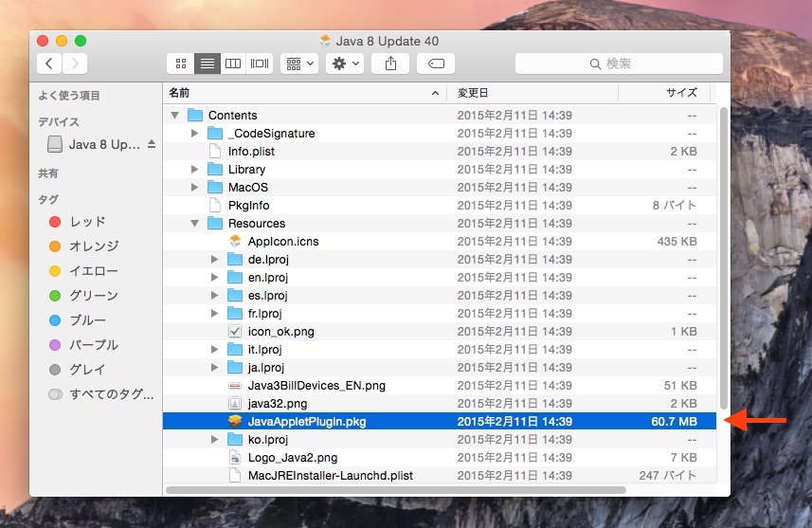Viewport: 812px width, 528px height.
Task: Switch to list view
Action: tap(208, 64)
